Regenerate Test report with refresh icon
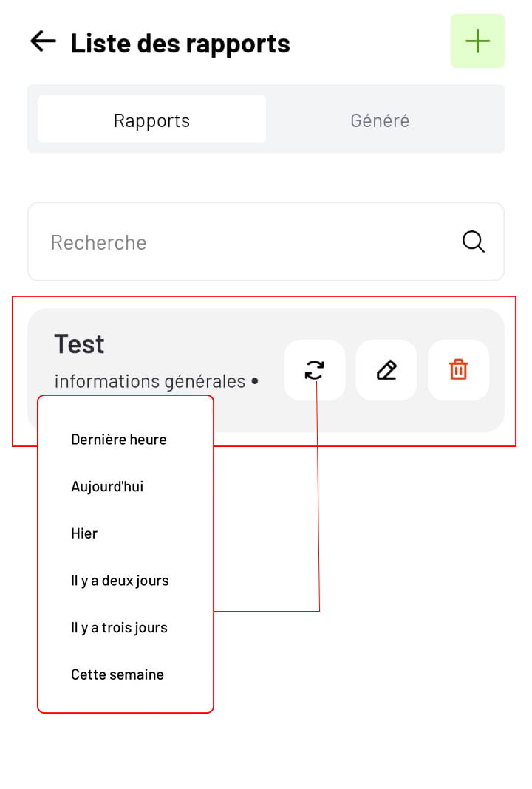The image size is (532, 789). [315, 370]
